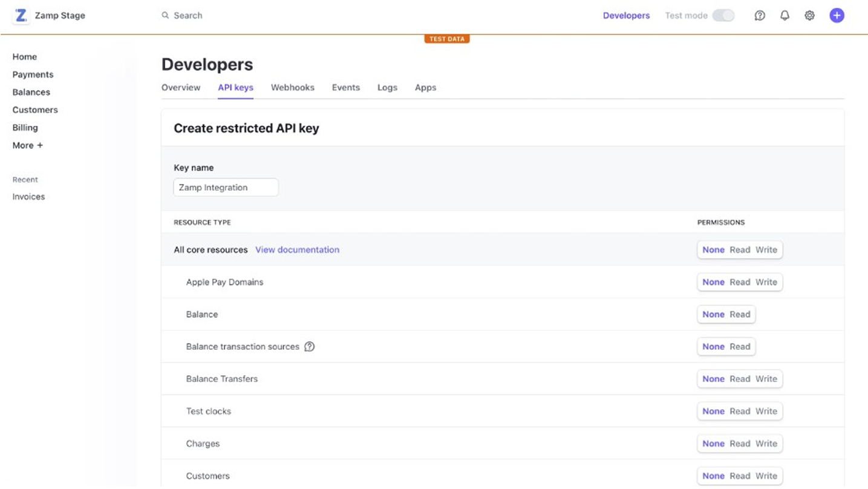Open the help question mark icon
The image size is (868, 489).
point(760,16)
